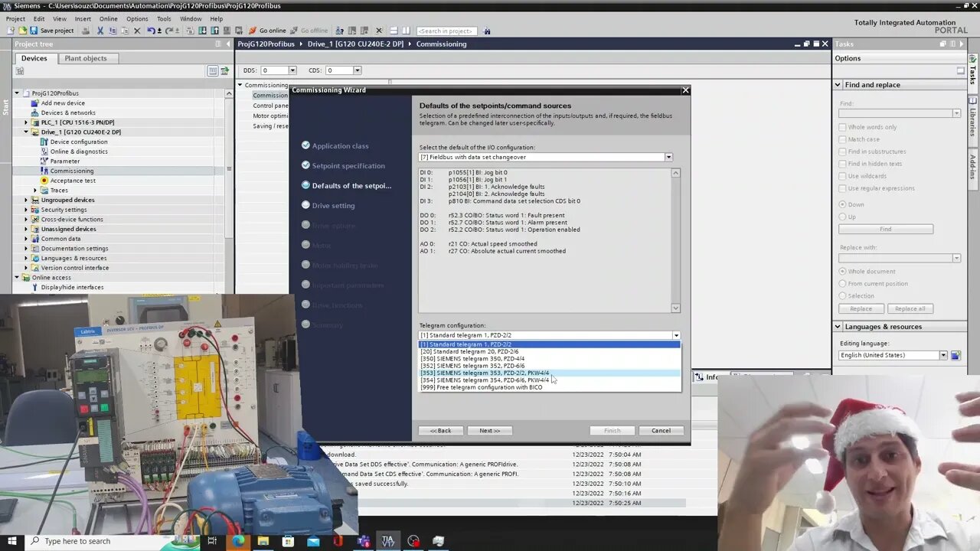Click the Search in project input field

coord(446,31)
